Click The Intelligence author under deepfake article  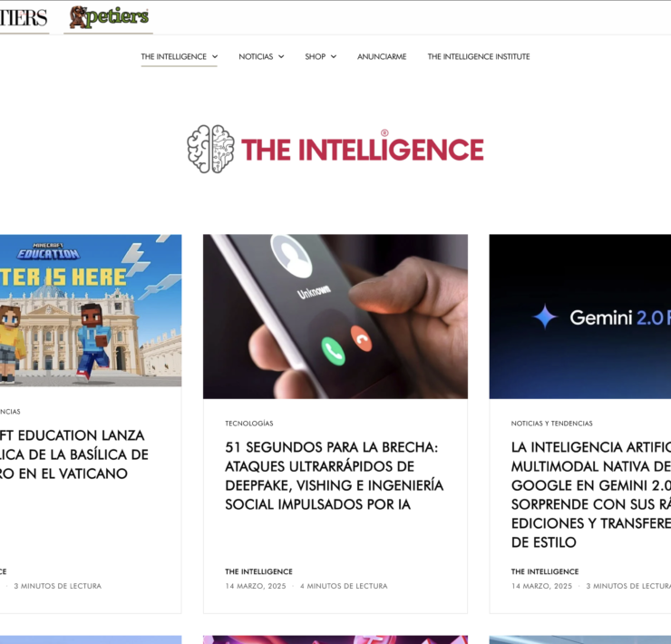(x=259, y=571)
